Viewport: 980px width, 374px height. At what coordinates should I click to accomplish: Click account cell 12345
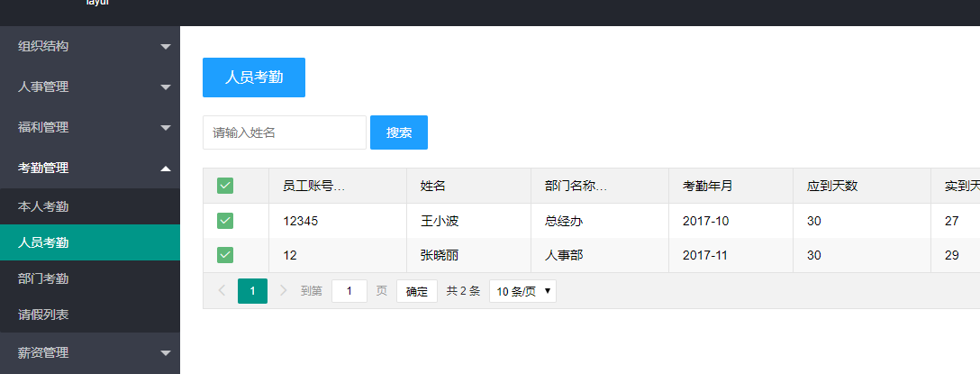[x=338, y=221]
